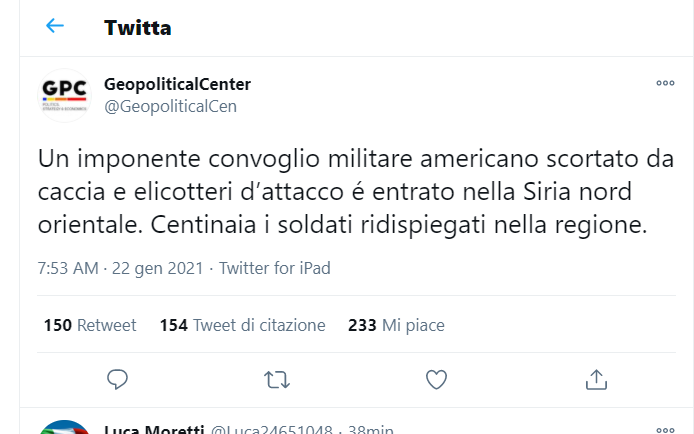This screenshot has width=694, height=434.
Task: Show the 233 Mi piace list
Action: 396,325
